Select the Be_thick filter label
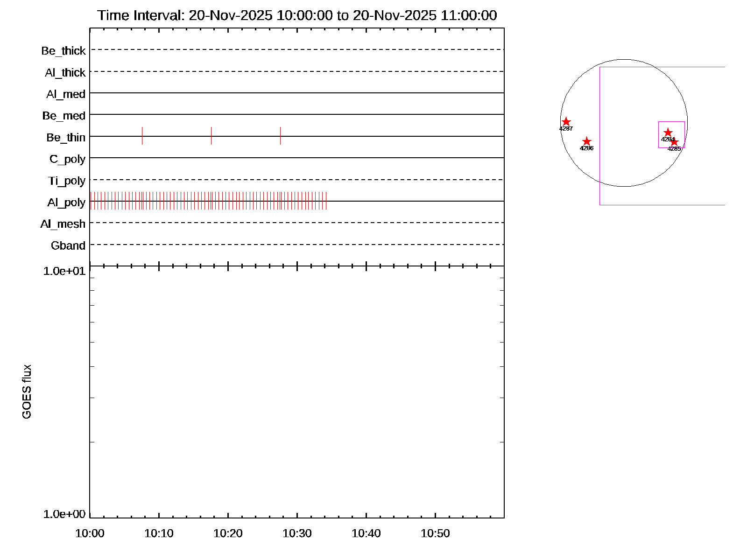This screenshot has height=560, width=747. pyautogui.click(x=63, y=51)
